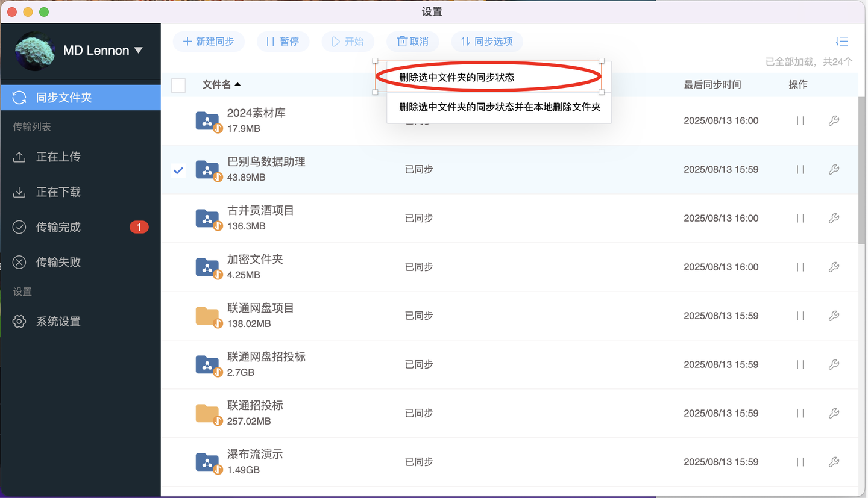Click the 取消 toolbar button
The height and width of the screenshot is (498, 868).
tap(412, 42)
